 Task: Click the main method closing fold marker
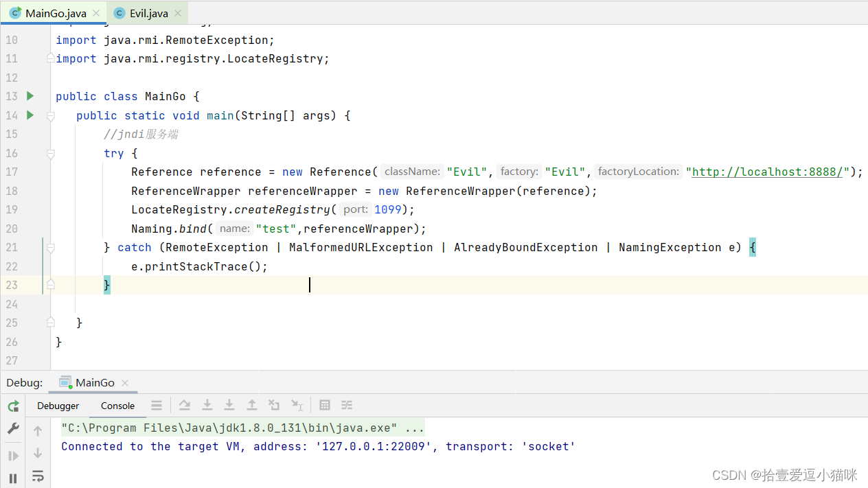(50, 322)
